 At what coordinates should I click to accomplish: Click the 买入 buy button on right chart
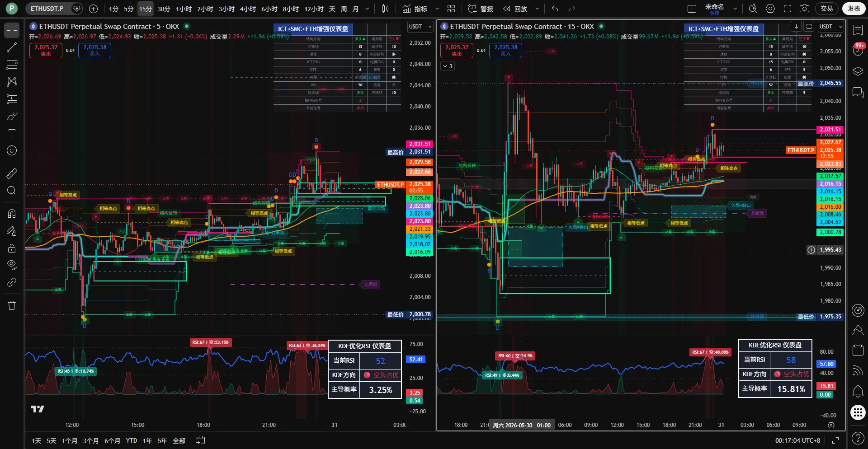505,50
